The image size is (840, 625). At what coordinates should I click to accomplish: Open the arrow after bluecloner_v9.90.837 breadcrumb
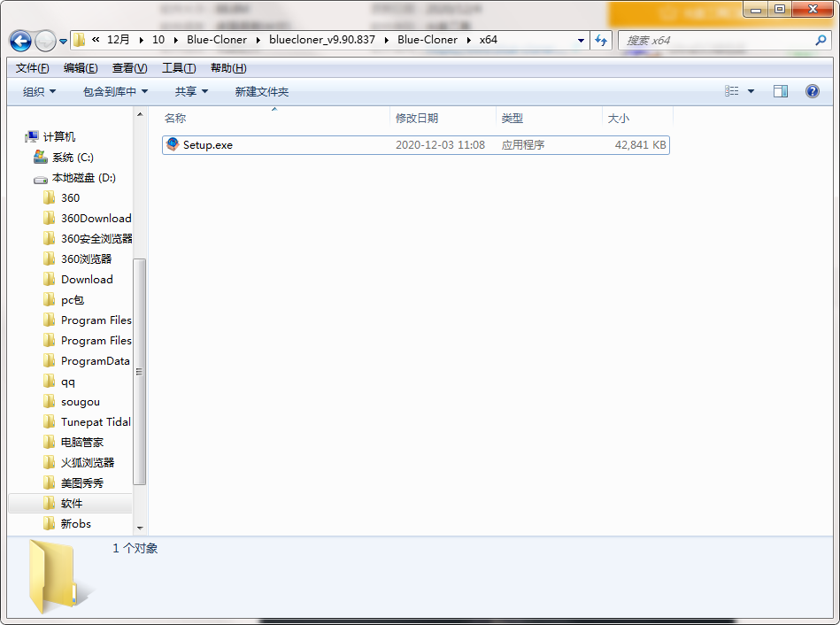click(386, 40)
